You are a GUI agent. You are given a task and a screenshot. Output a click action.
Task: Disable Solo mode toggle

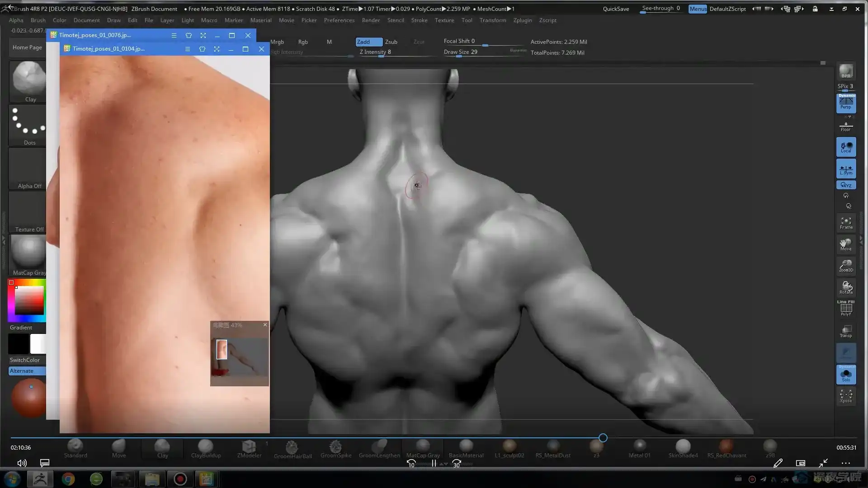coord(846,375)
